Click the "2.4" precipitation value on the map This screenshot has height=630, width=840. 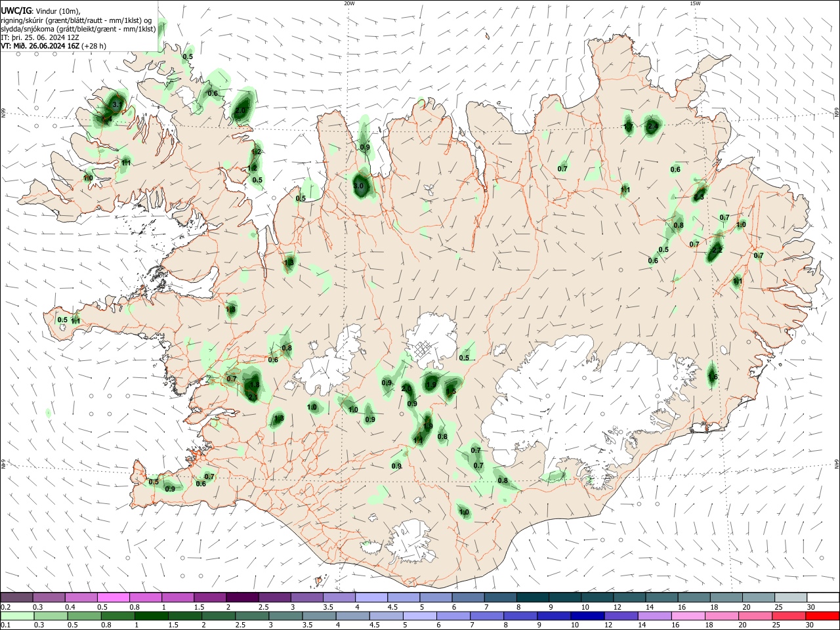(x=652, y=125)
